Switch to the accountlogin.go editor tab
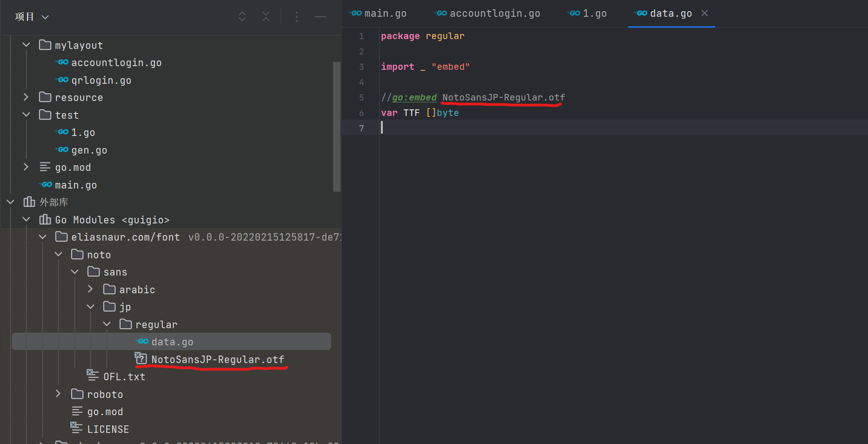The height and width of the screenshot is (444, 868). (x=488, y=13)
